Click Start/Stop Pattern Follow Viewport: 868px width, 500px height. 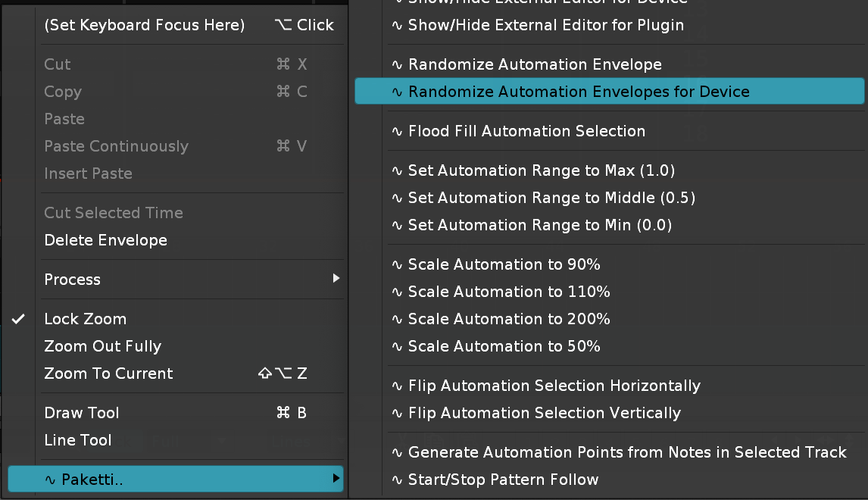(503, 480)
